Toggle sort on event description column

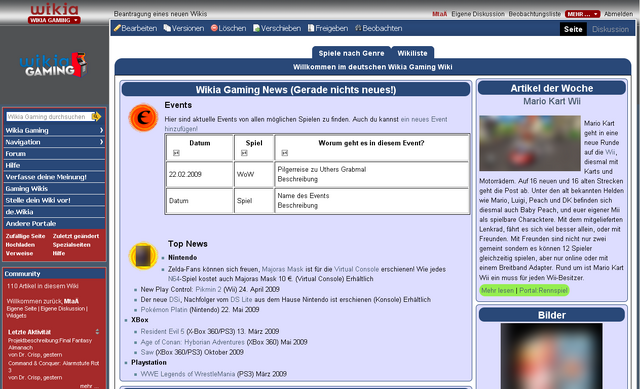click(x=284, y=153)
